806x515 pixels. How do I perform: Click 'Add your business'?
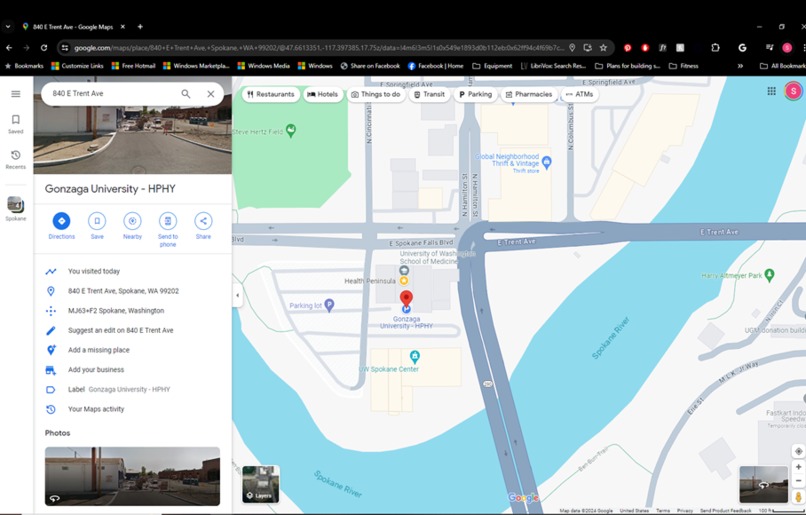133,370
